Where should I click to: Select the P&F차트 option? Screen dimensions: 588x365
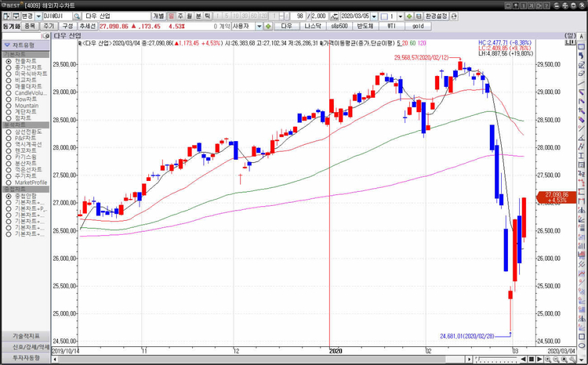click(9, 139)
